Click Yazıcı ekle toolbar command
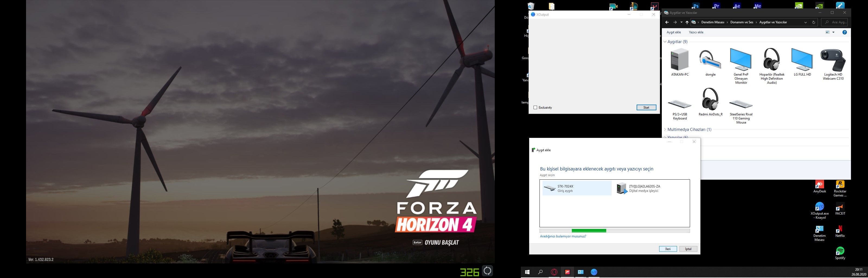The width and height of the screenshot is (868, 278). pos(696,32)
